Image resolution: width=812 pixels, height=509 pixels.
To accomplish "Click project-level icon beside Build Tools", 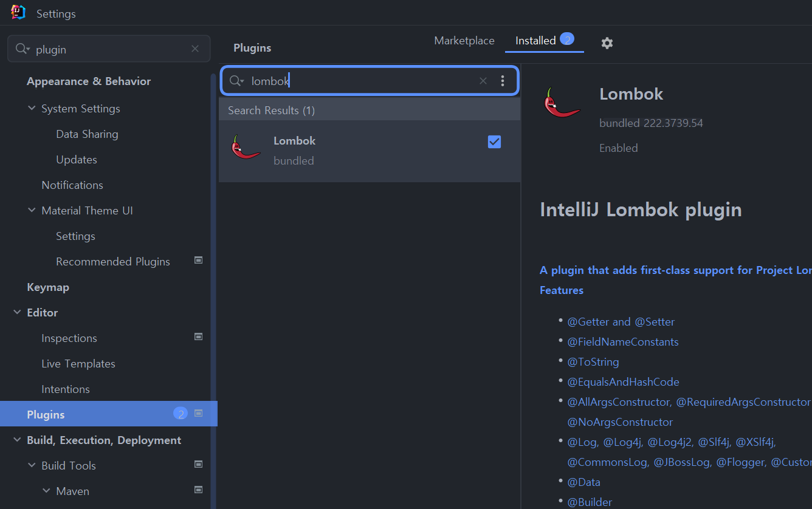I will pyautogui.click(x=198, y=464).
